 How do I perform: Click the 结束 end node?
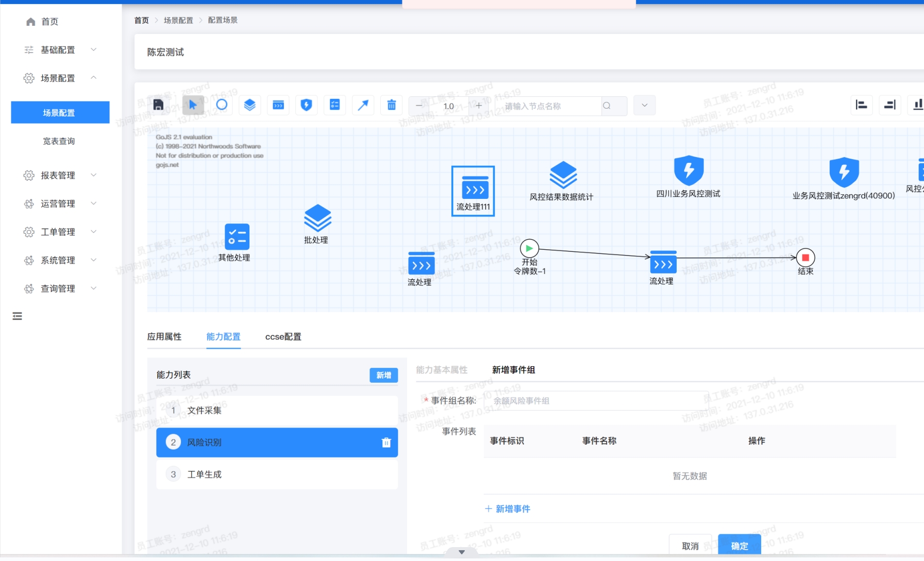(805, 258)
